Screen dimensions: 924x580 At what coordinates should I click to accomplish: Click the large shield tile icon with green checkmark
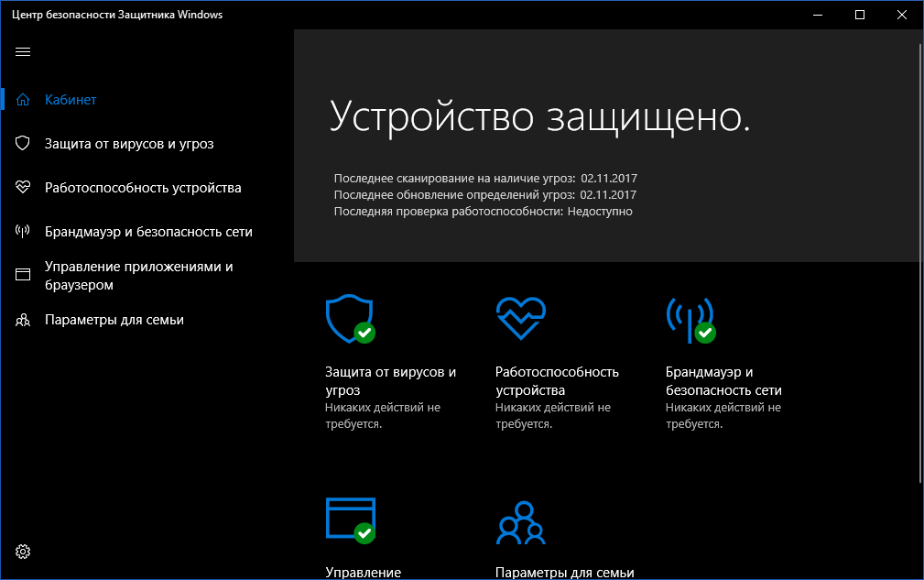point(349,320)
